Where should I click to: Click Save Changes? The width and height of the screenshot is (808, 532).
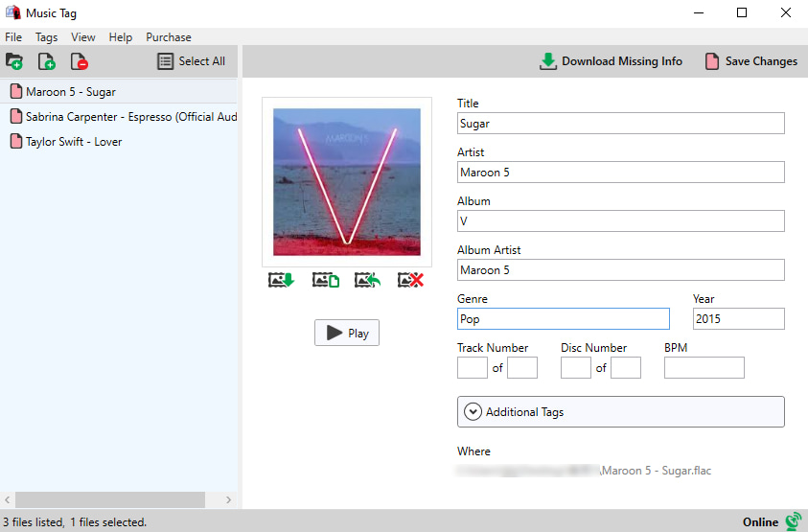coord(751,61)
